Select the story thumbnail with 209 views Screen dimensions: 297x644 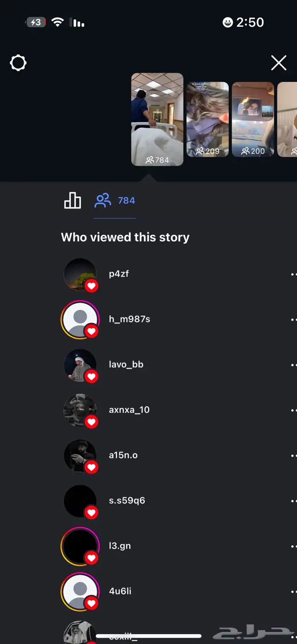(208, 119)
